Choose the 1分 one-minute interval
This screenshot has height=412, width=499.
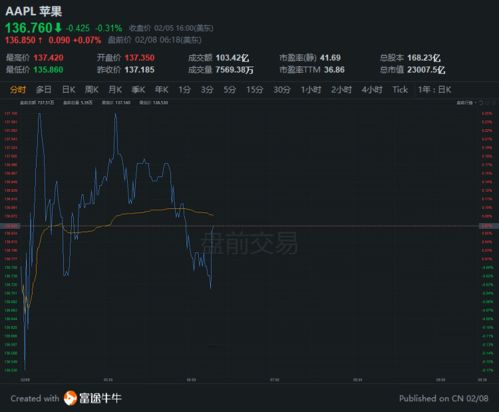(x=184, y=90)
